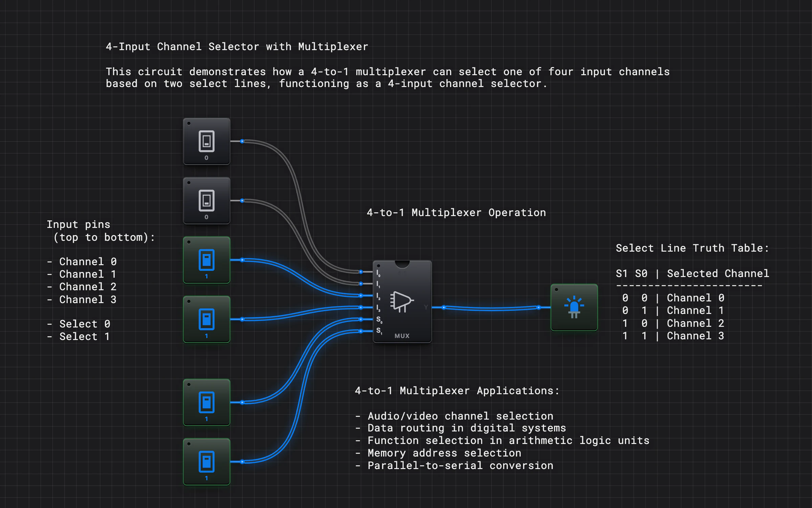Click 'Data routing in digital systems' bullet
Screen dimensions: 812x508
pos(460,428)
